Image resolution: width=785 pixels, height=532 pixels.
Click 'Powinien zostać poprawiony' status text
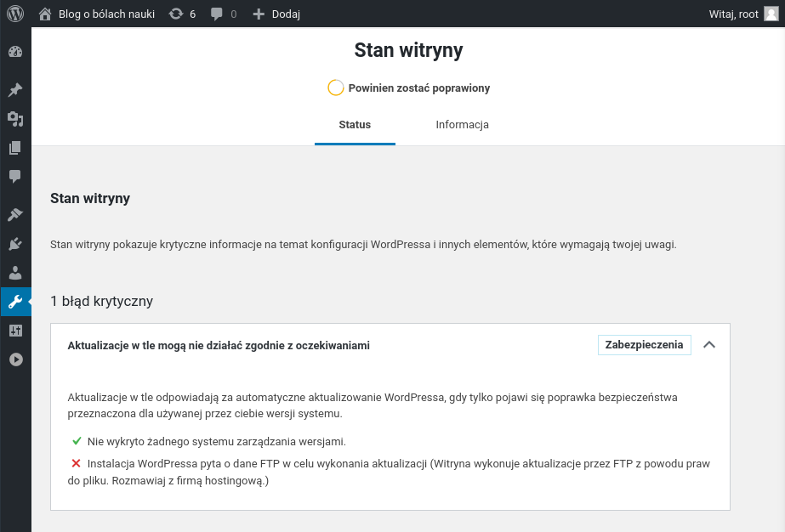pyautogui.click(x=419, y=88)
